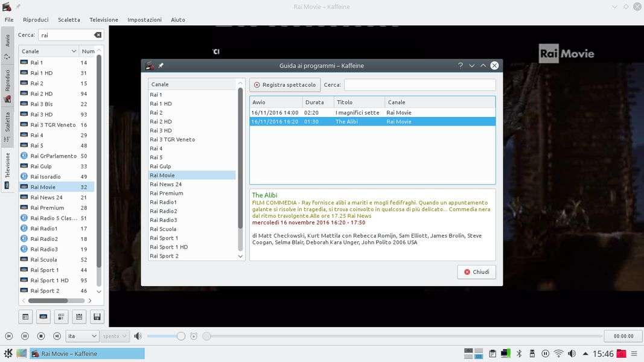Click the Registra spettacolo button

tap(285, 85)
